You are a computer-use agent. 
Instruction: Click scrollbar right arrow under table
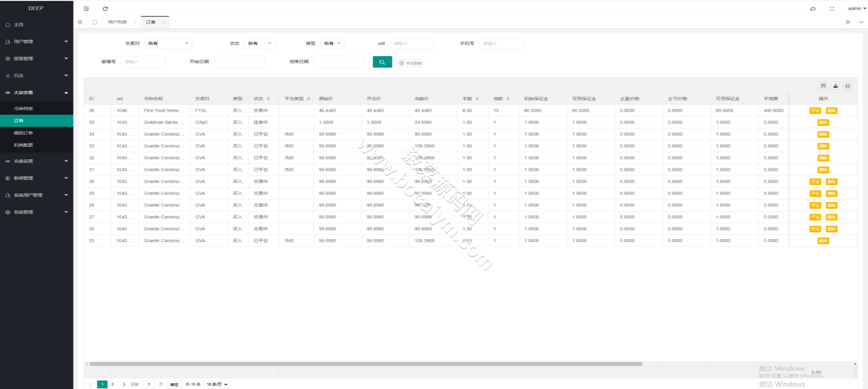[855, 364]
